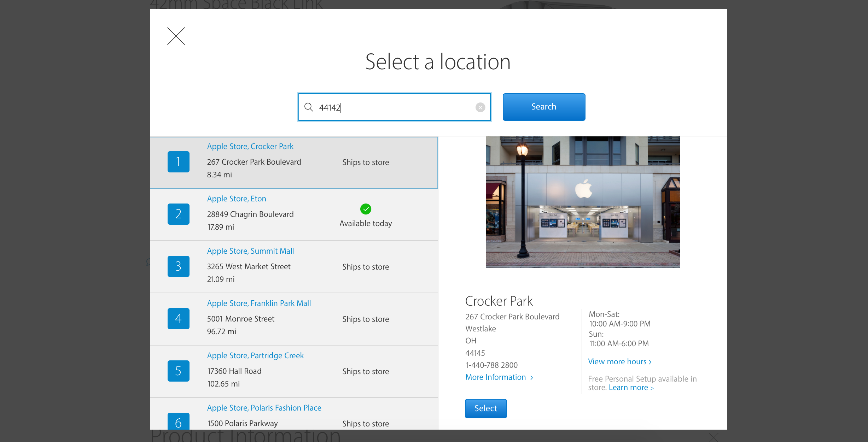Click Learn more about Personal Setup
Image resolution: width=868 pixels, height=442 pixels.
[631, 388]
